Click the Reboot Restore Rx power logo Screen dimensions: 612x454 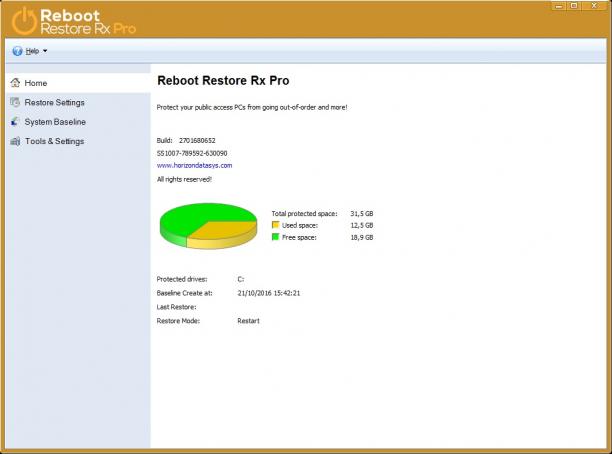click(24, 21)
